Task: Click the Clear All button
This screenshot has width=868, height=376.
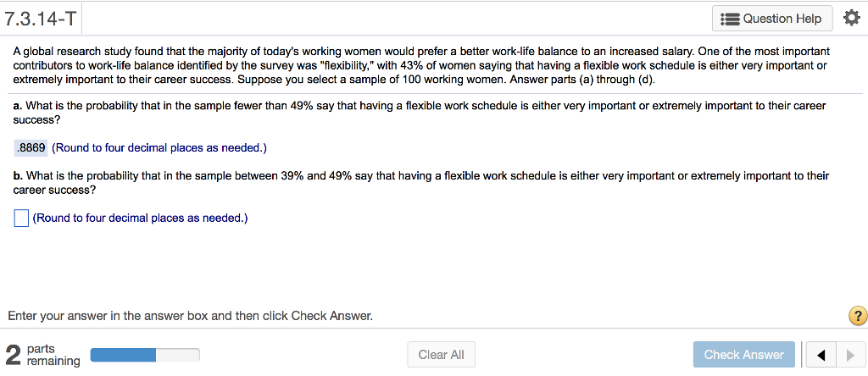Action: (441, 355)
